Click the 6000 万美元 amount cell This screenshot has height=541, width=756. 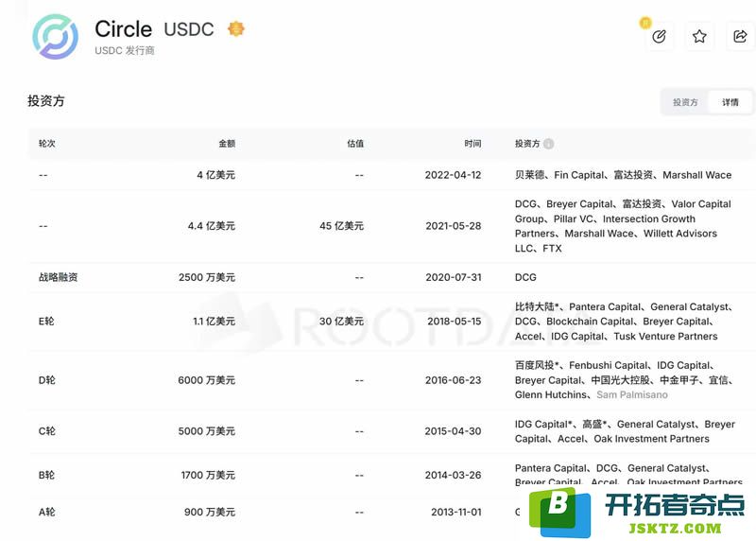(x=206, y=380)
